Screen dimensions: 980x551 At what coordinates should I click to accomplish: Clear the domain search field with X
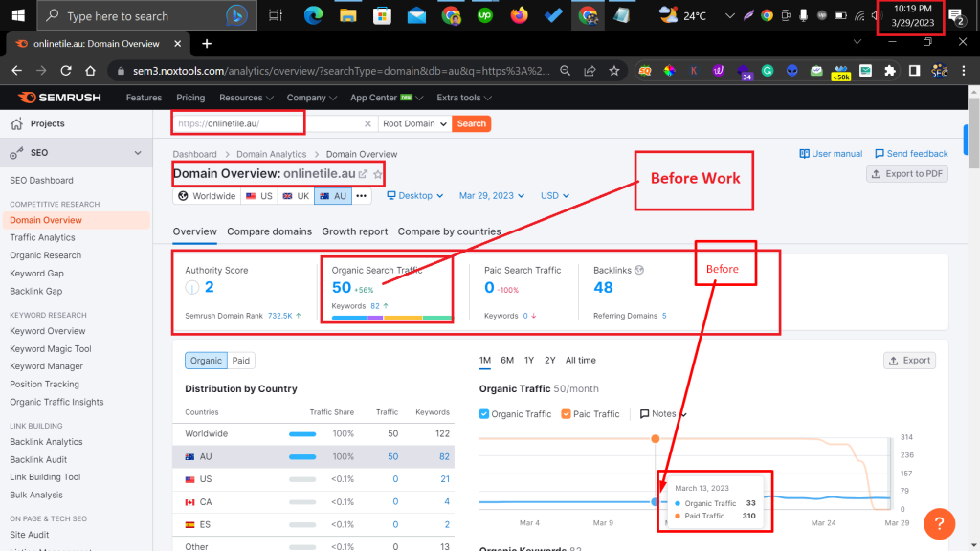coord(367,123)
